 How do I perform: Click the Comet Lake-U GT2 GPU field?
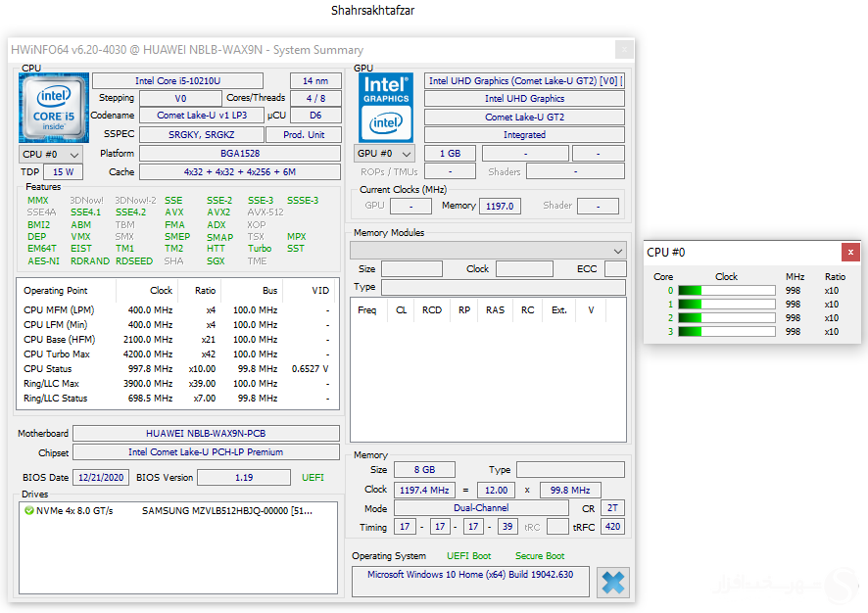click(524, 118)
